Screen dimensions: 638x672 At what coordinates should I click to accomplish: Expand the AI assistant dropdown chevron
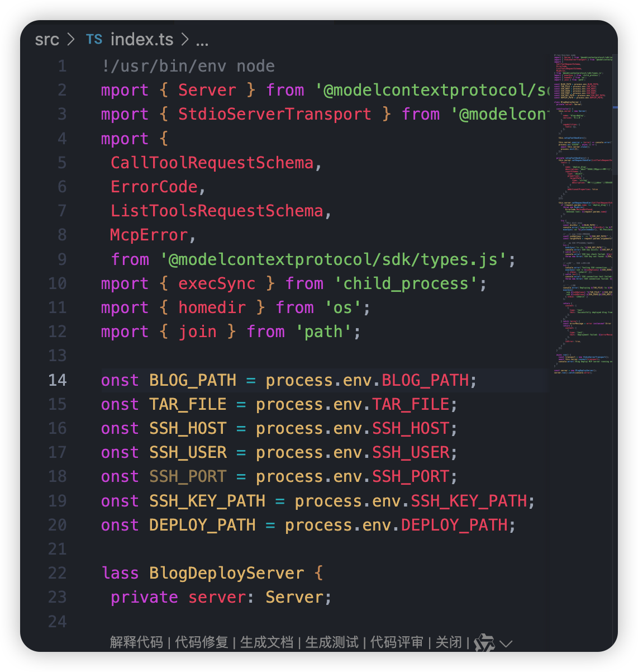click(506, 643)
